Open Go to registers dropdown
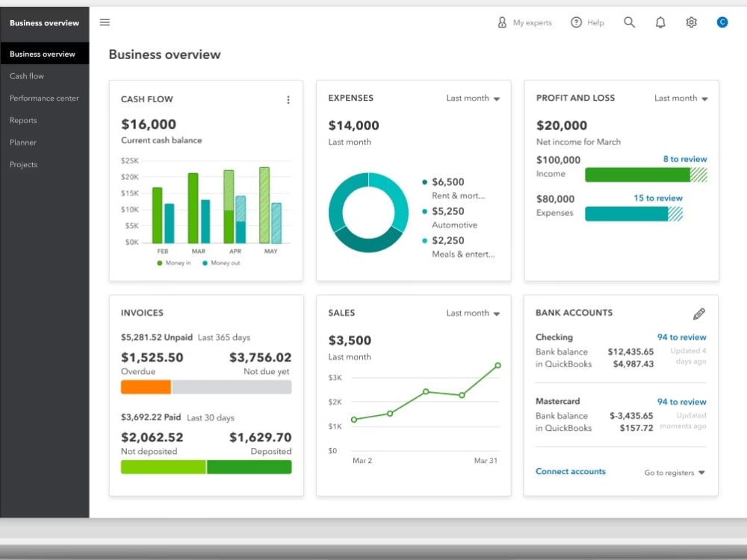Image resolution: width=747 pixels, height=560 pixels. coord(675,473)
